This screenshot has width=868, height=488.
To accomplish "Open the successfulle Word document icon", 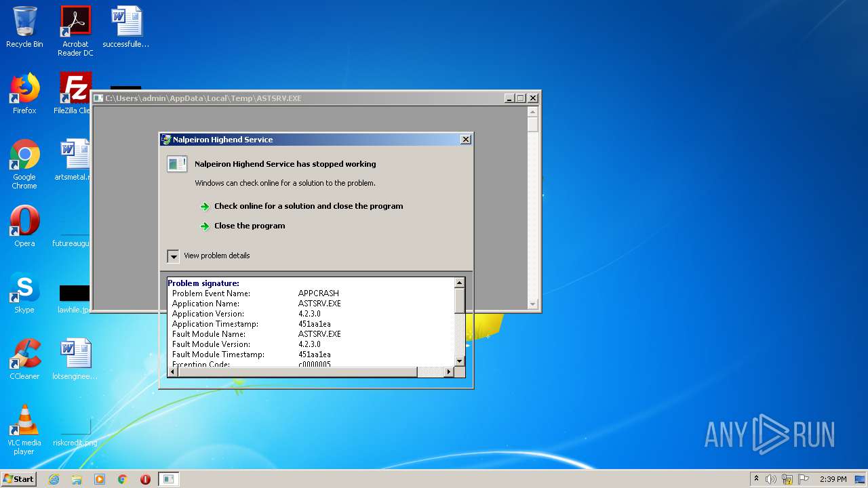I will pos(126,27).
